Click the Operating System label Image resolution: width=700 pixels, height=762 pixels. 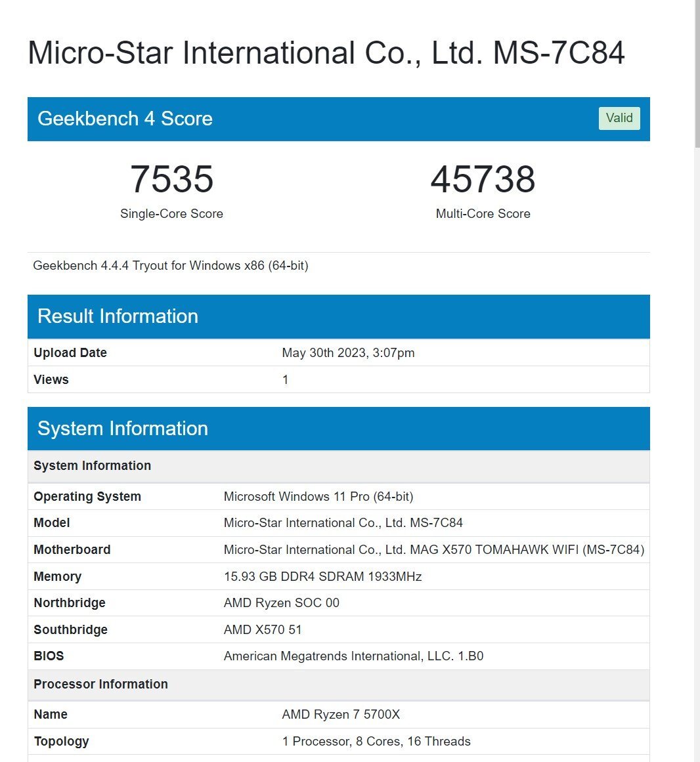[x=87, y=496]
